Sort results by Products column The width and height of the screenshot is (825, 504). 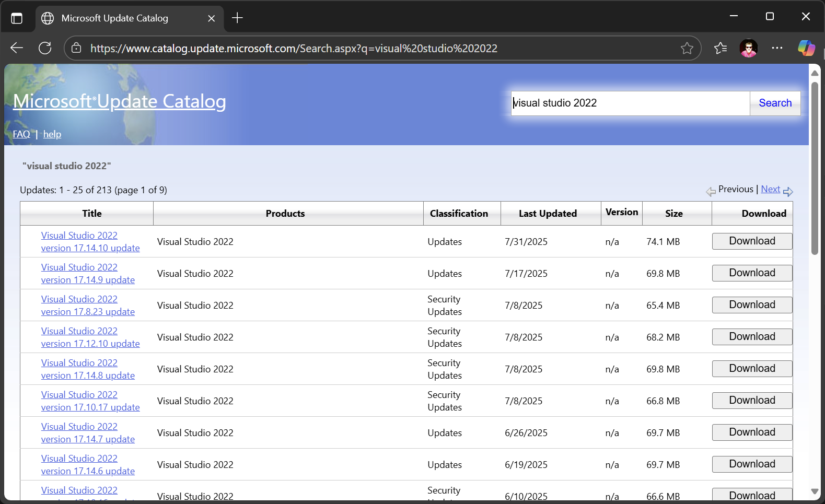pos(285,213)
